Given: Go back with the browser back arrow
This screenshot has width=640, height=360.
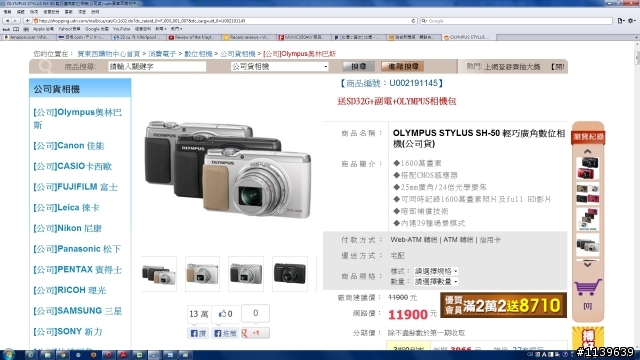Looking at the screenshot, I should 7,20.
